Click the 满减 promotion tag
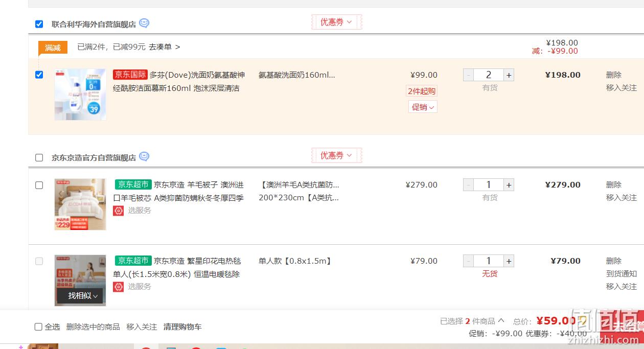 coord(53,48)
